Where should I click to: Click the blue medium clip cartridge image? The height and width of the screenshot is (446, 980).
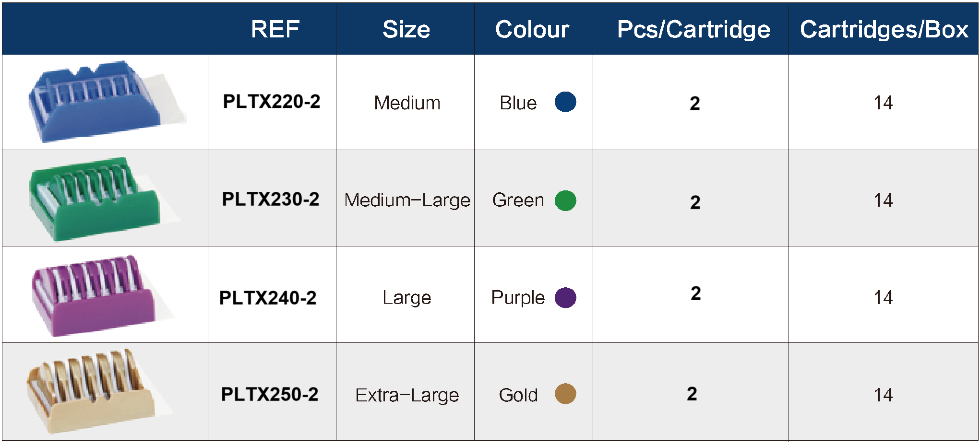(x=107, y=102)
